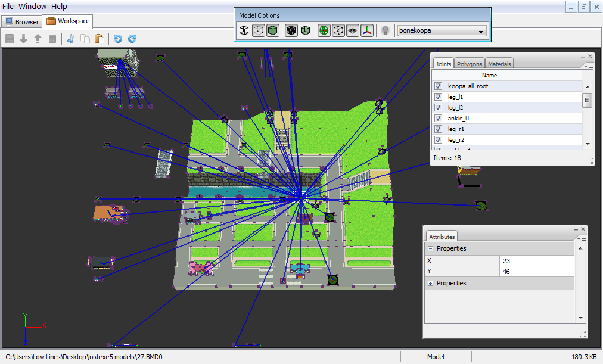Open the File menu
The width and height of the screenshot is (603, 364).
8,6
